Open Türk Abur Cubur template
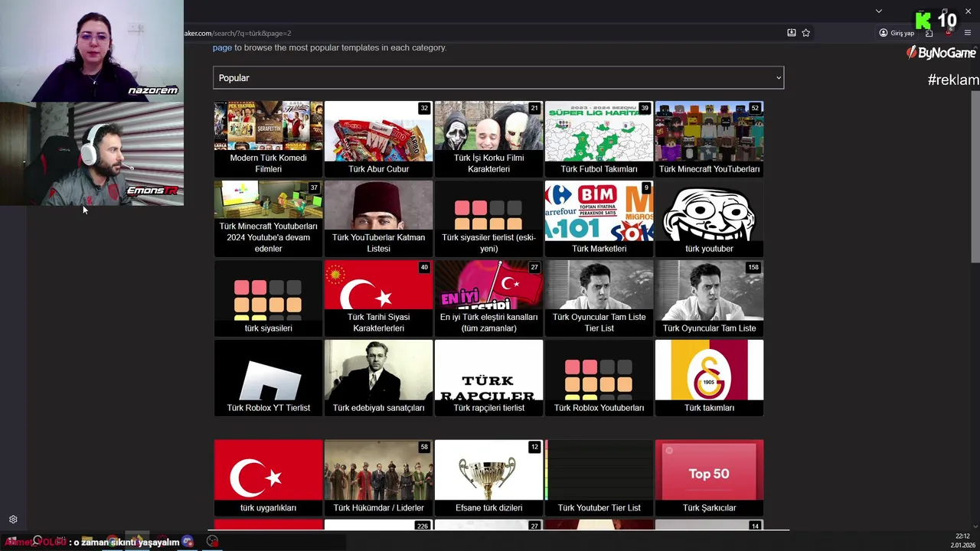The height and width of the screenshot is (551, 980). coord(378,139)
